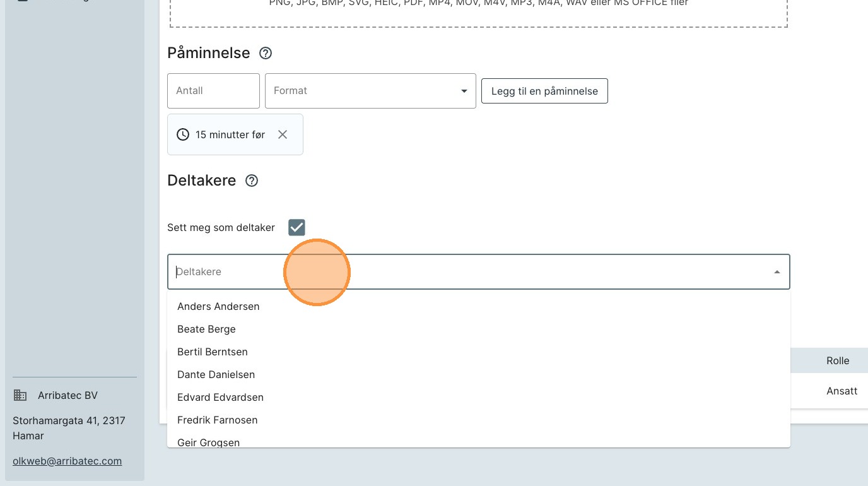Screen dimensions: 868x486
Task: Click the Antall input field
Action: click(213, 91)
